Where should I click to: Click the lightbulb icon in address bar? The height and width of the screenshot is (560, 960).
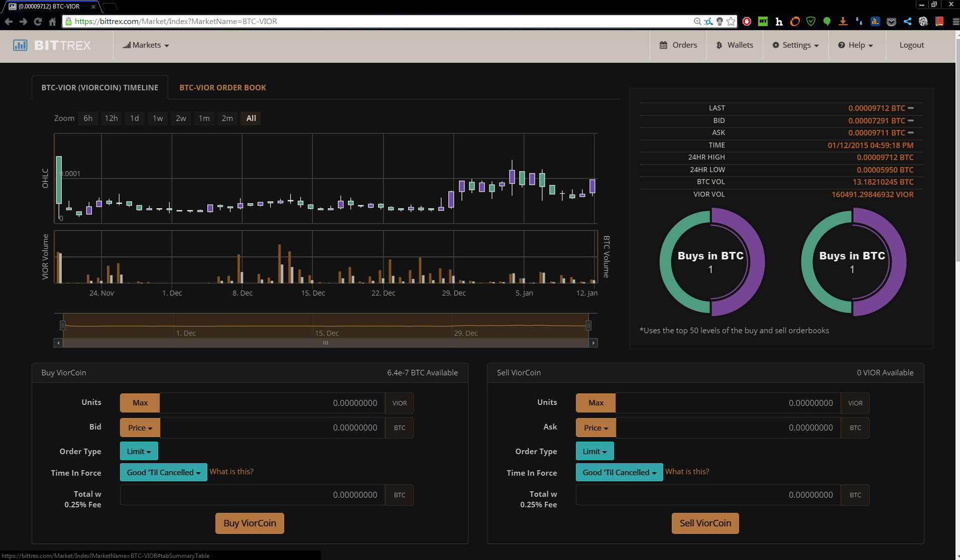point(719,22)
